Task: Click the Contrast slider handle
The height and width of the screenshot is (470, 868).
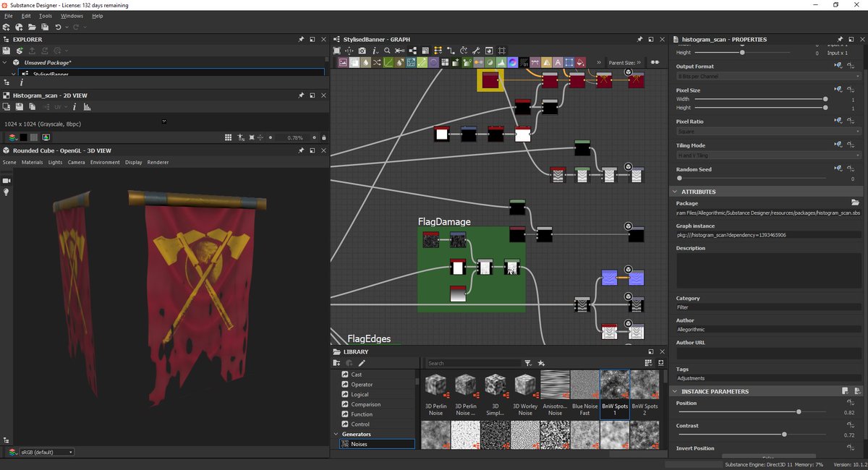Action: tap(784, 434)
